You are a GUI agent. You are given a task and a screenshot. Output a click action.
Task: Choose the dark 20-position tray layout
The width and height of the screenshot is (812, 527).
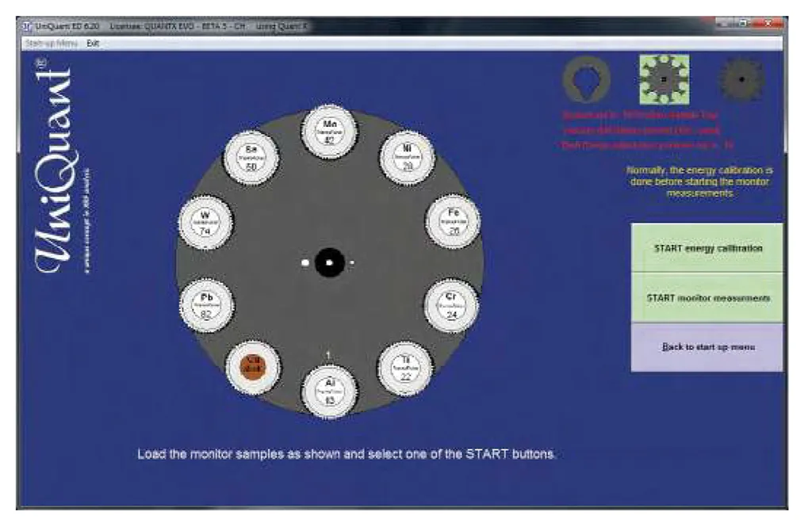(x=741, y=79)
